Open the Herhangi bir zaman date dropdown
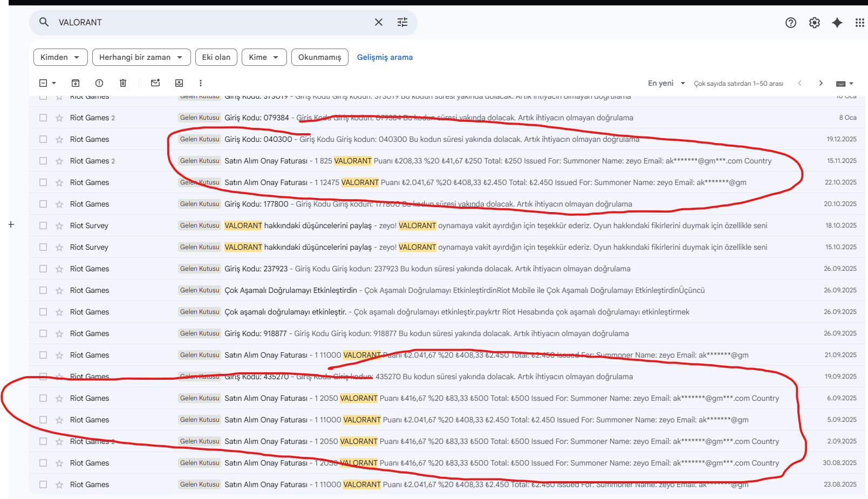This screenshot has height=499, width=868. click(141, 57)
